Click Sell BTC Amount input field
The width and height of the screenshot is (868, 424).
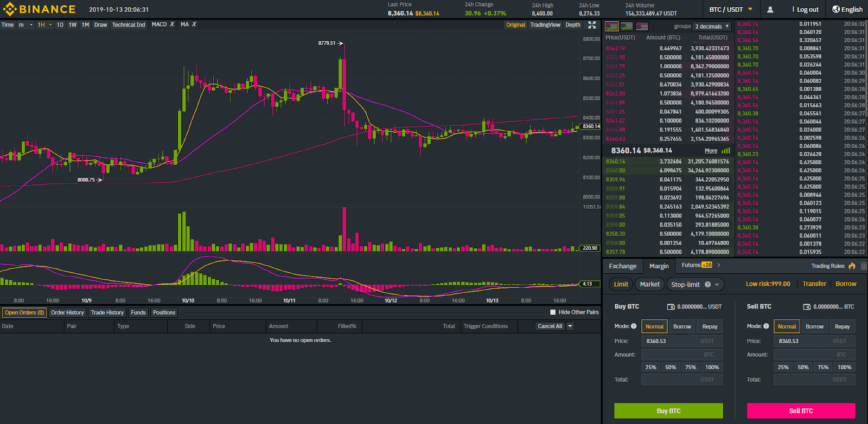coord(814,355)
